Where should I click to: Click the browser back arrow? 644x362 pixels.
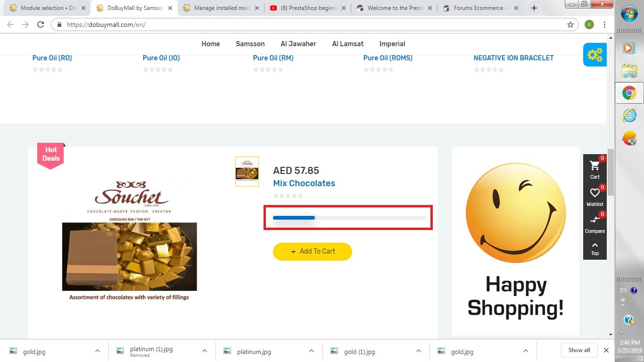coord(10,25)
